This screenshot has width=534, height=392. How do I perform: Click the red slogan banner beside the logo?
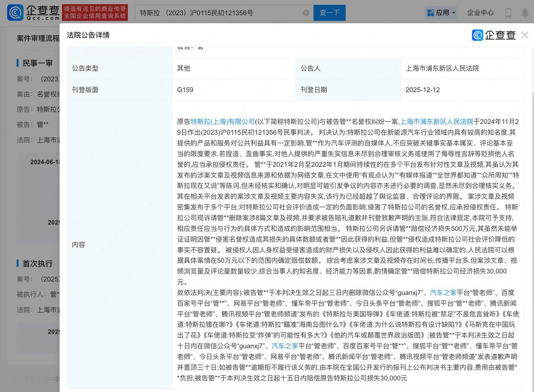pyautogui.click(x=95, y=13)
